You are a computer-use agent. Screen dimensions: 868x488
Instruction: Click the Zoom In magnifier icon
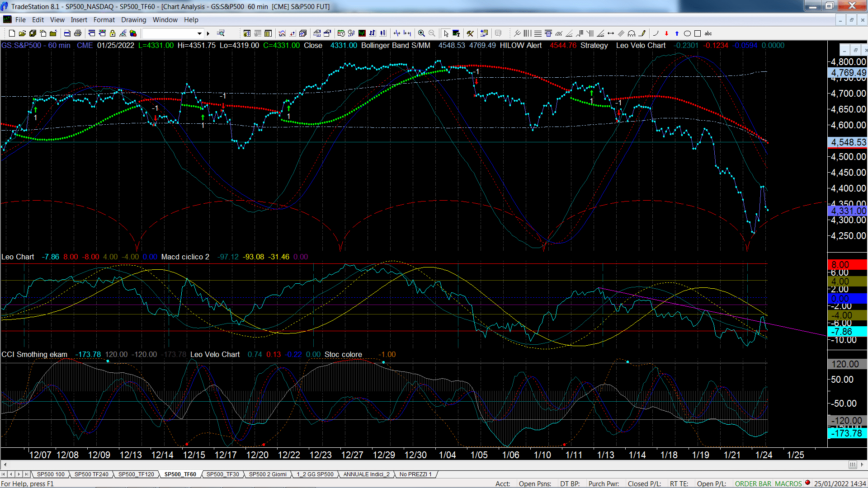click(421, 33)
